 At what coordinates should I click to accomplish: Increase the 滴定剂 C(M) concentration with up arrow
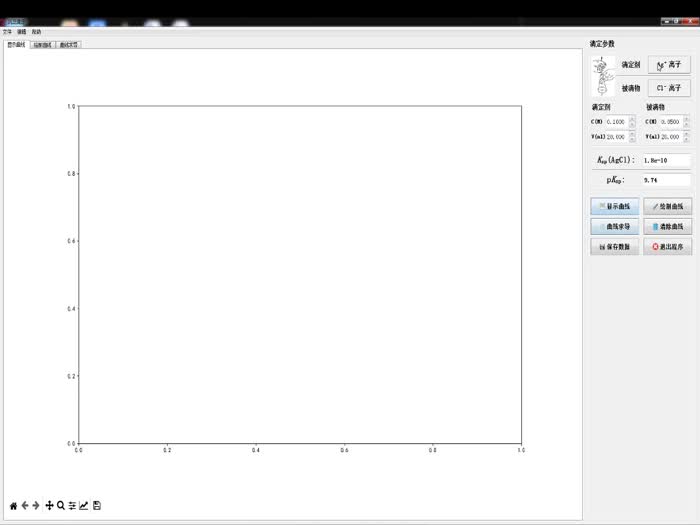click(632, 119)
